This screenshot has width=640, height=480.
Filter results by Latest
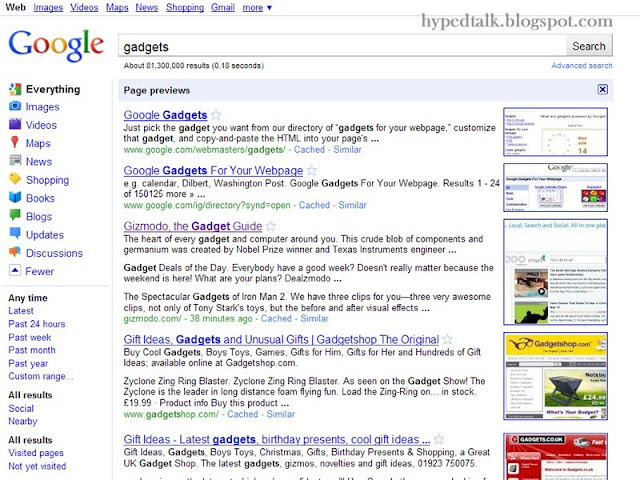click(21, 311)
